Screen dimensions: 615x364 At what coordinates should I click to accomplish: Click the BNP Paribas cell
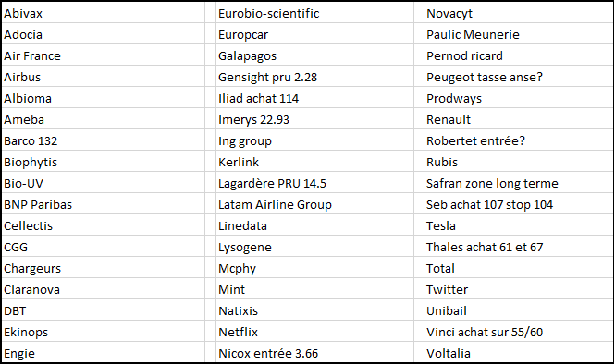pyautogui.click(x=104, y=204)
